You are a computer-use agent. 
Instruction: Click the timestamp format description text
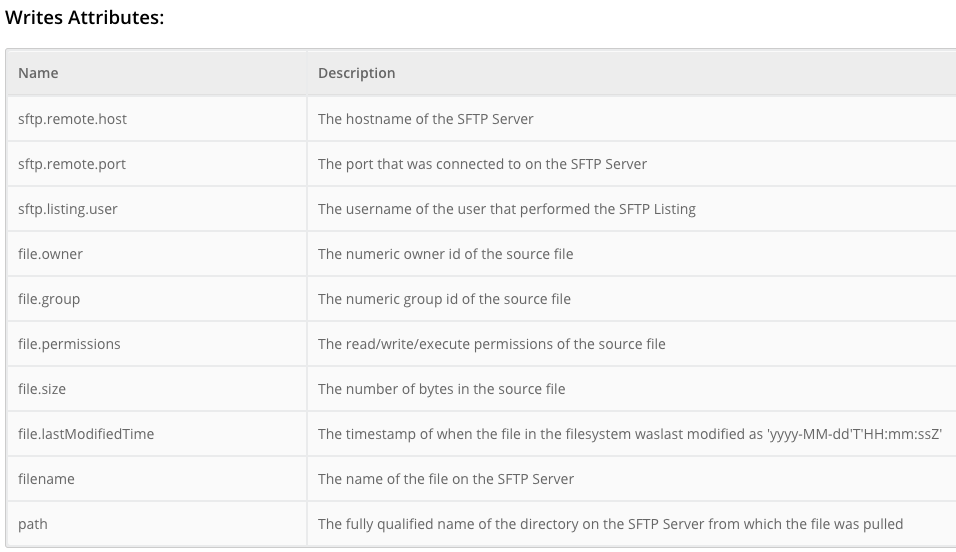[x=629, y=434]
